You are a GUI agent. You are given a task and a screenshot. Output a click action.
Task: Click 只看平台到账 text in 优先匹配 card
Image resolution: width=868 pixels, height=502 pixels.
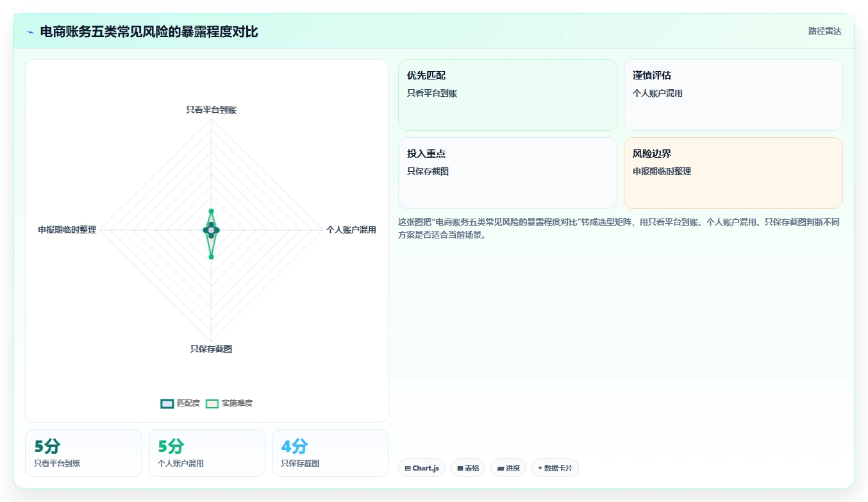432,93
